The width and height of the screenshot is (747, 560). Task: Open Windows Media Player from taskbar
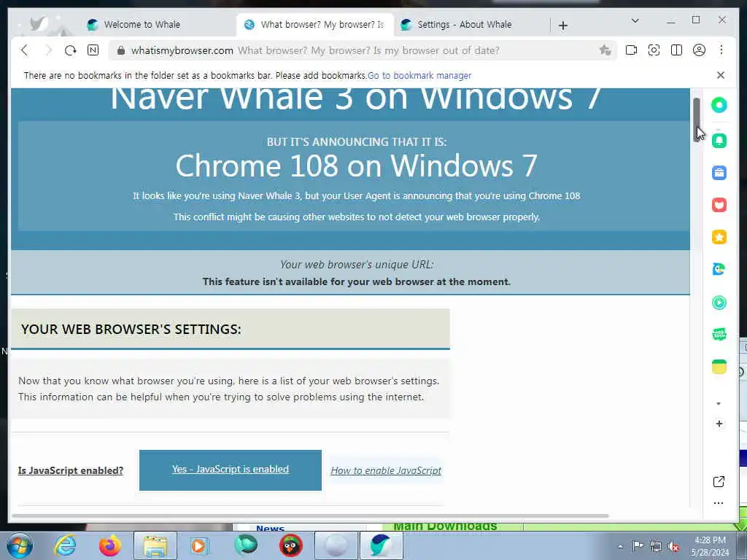pos(198,545)
